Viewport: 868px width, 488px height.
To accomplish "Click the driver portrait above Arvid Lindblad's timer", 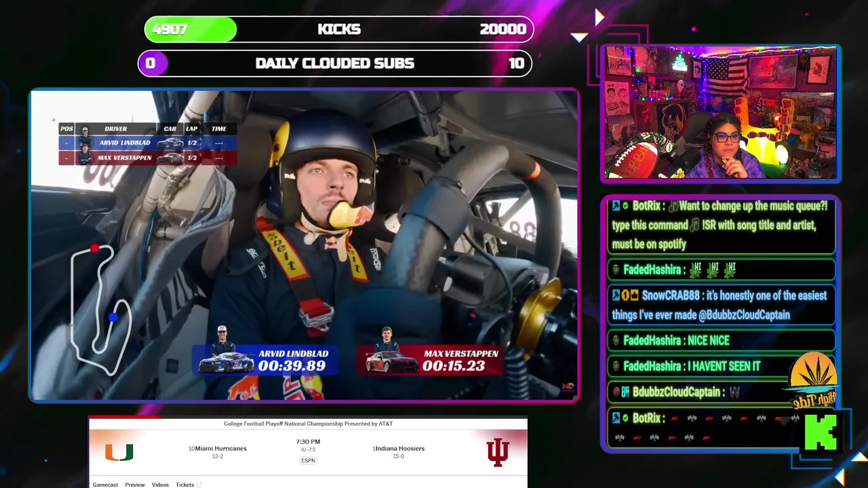I will point(222,340).
